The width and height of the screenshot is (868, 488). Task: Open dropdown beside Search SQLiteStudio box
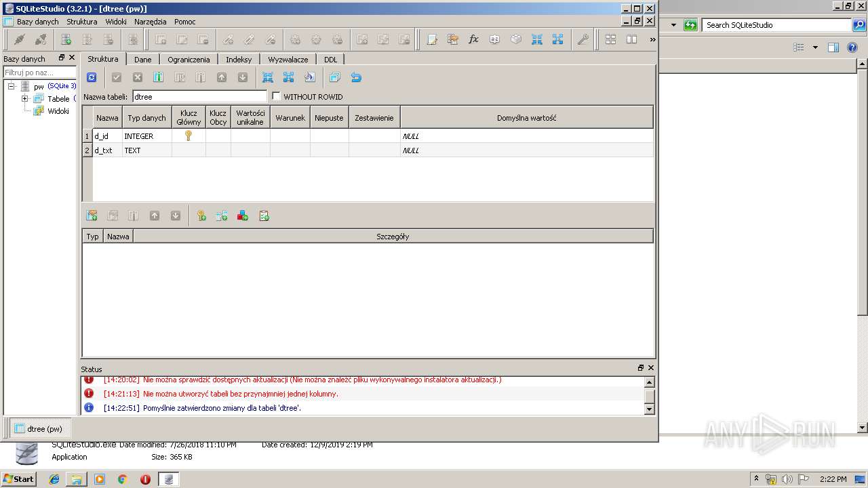[x=673, y=25]
